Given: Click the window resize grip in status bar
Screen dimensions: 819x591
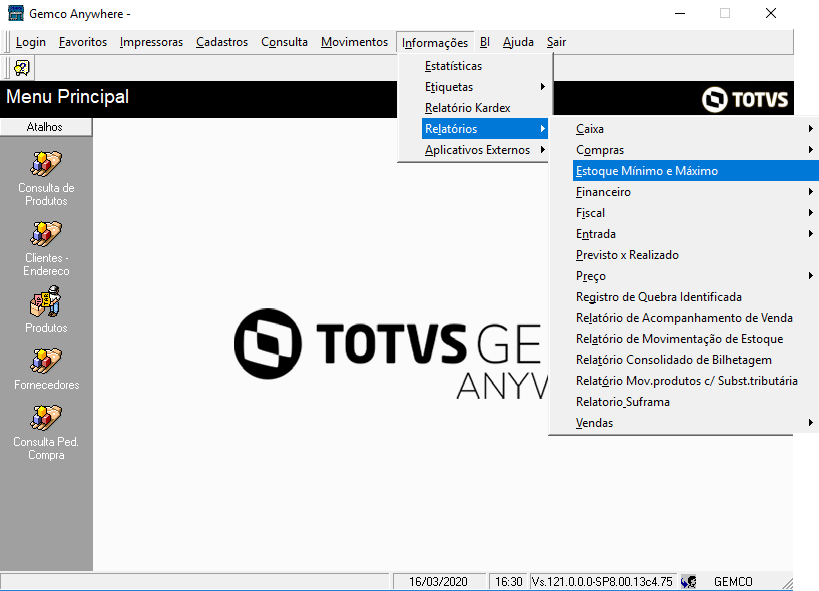Looking at the screenshot, I should pyautogui.click(x=786, y=583).
